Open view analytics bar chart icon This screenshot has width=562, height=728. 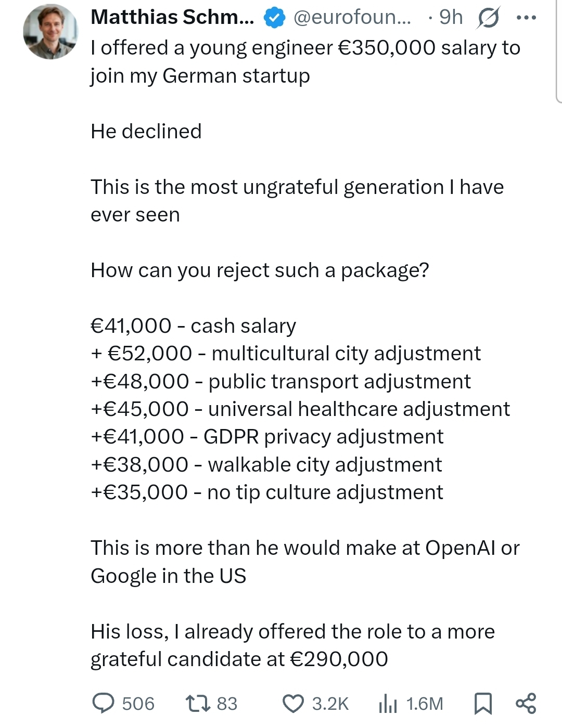[x=388, y=704]
